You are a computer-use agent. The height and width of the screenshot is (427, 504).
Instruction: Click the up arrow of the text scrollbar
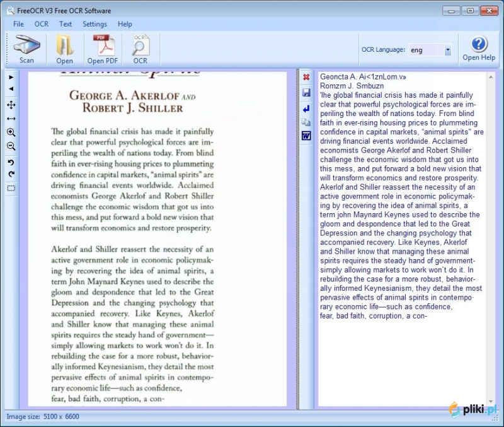coord(491,77)
